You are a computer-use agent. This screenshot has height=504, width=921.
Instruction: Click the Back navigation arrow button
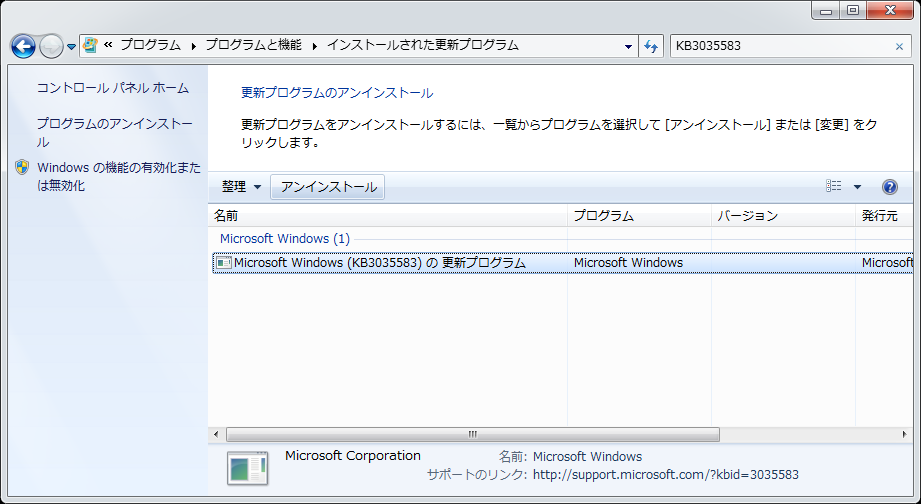(23, 46)
